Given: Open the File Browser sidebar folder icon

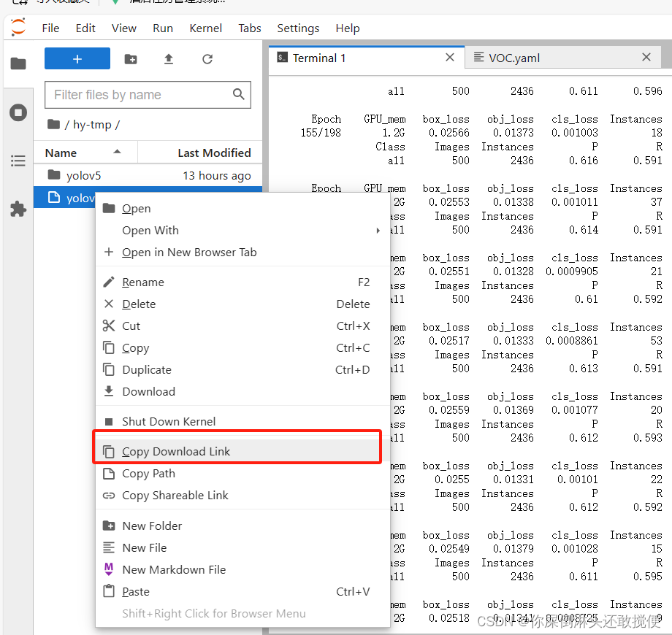Looking at the screenshot, I should (18, 64).
